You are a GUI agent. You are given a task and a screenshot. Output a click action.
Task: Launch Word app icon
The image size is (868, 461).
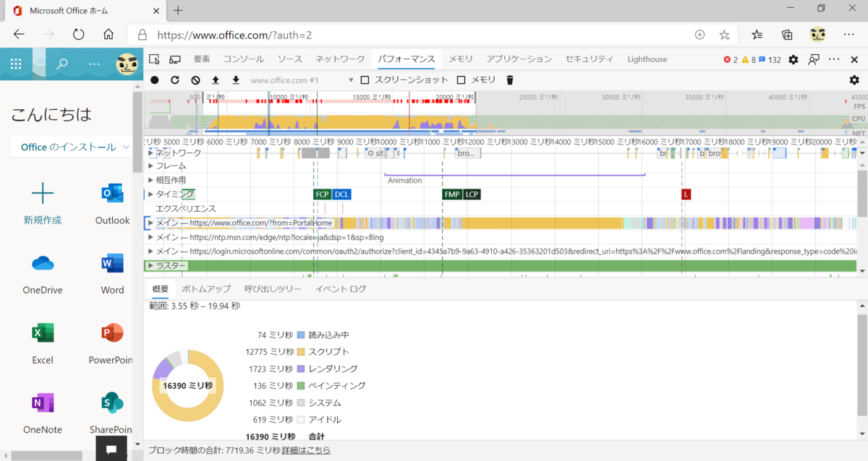(112, 263)
